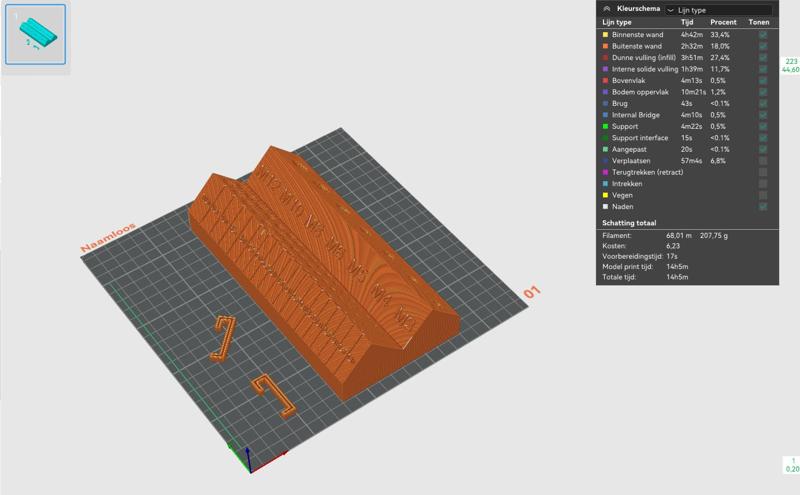The height and width of the screenshot is (495, 800).
Task: Toggle the Naden seams checkbox
Action: tap(763, 207)
